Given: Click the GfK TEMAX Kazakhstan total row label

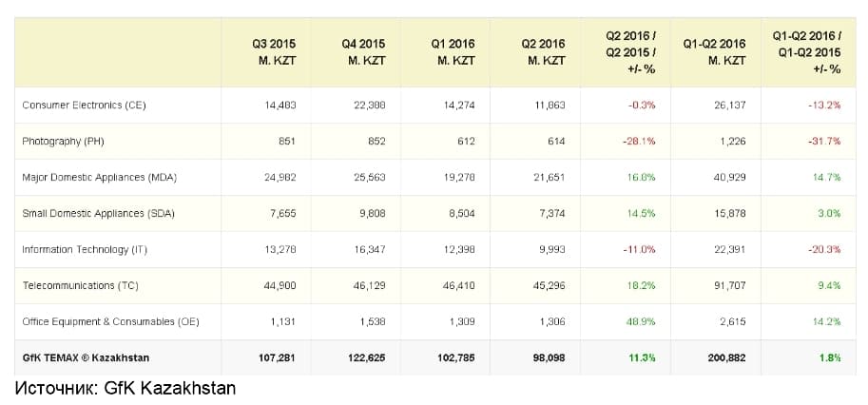Looking at the screenshot, I should point(86,357).
